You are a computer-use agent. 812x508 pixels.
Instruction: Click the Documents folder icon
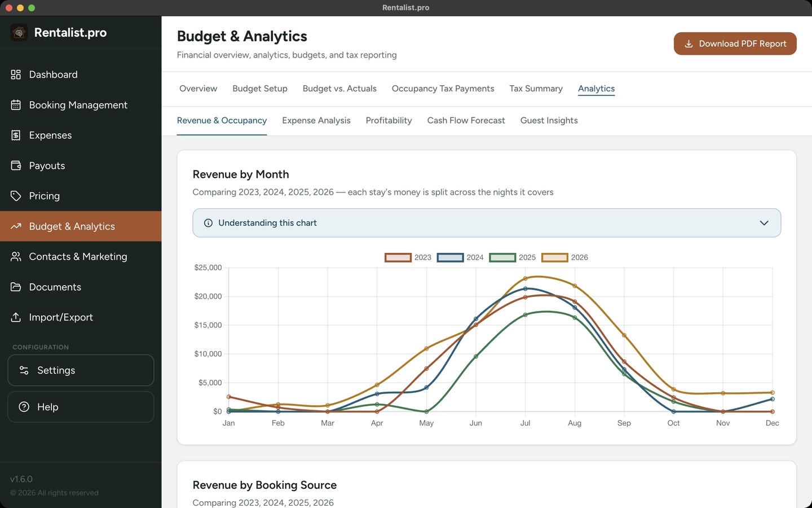[16, 287]
